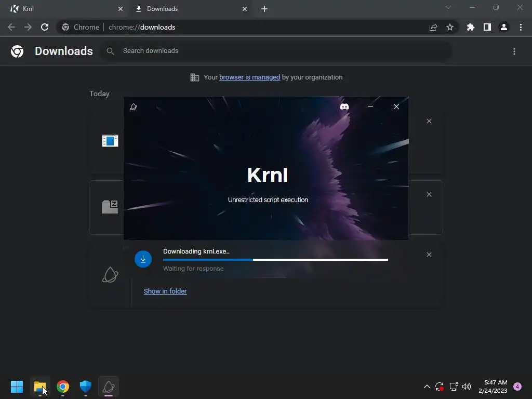Click the Downloads page heading
Image resolution: width=532 pixels, height=399 pixels.
64,51
